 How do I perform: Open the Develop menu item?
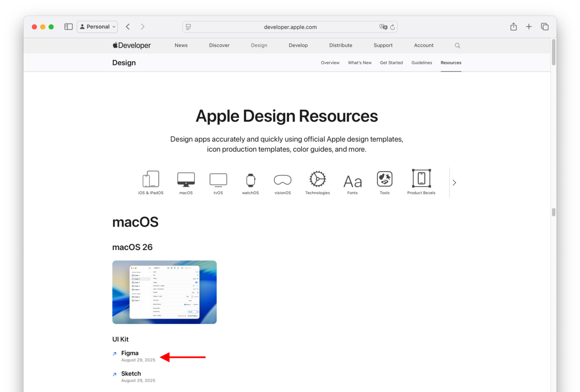[x=298, y=45]
